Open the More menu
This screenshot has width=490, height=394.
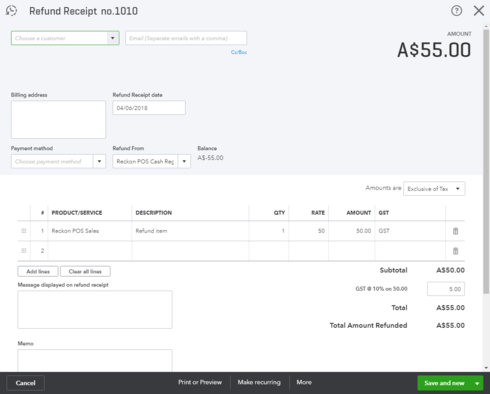coord(304,382)
